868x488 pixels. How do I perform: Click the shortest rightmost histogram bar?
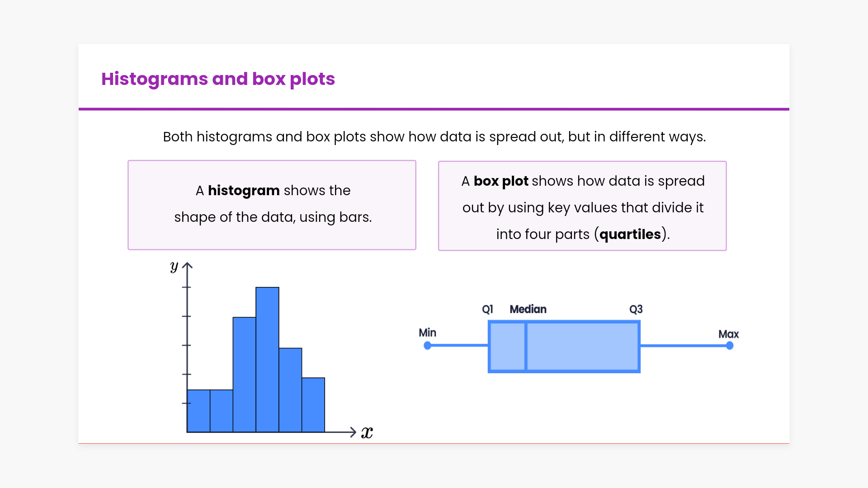point(313,405)
